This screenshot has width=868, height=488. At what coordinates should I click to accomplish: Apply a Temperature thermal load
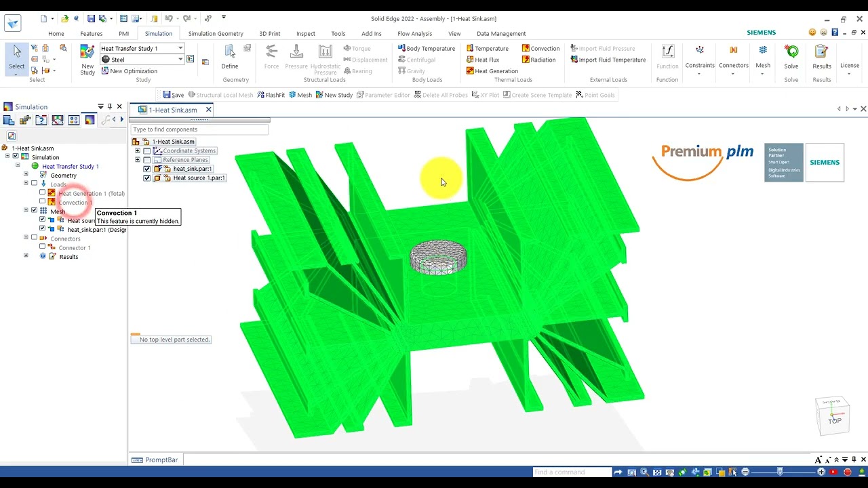pos(488,48)
